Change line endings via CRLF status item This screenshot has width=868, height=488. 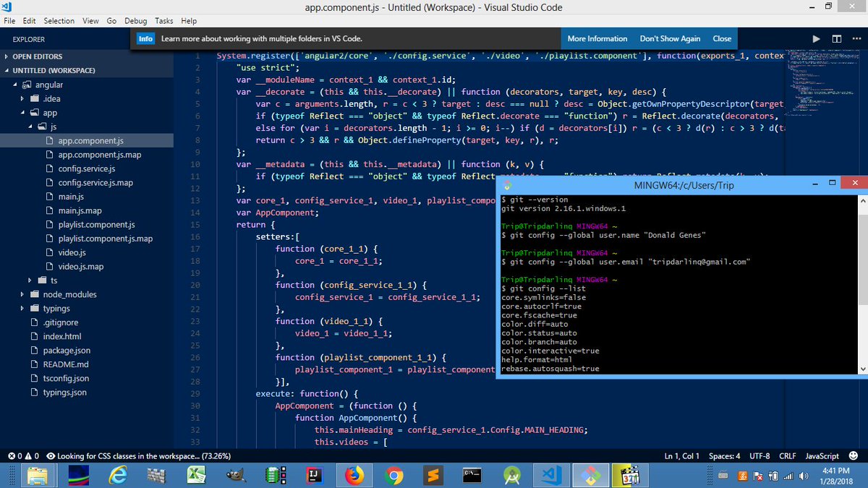coord(787,456)
